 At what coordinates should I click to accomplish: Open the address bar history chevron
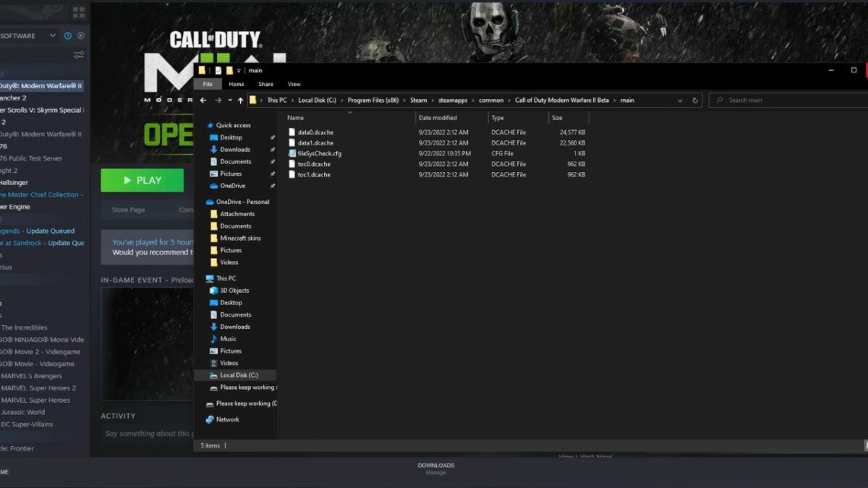(679, 100)
